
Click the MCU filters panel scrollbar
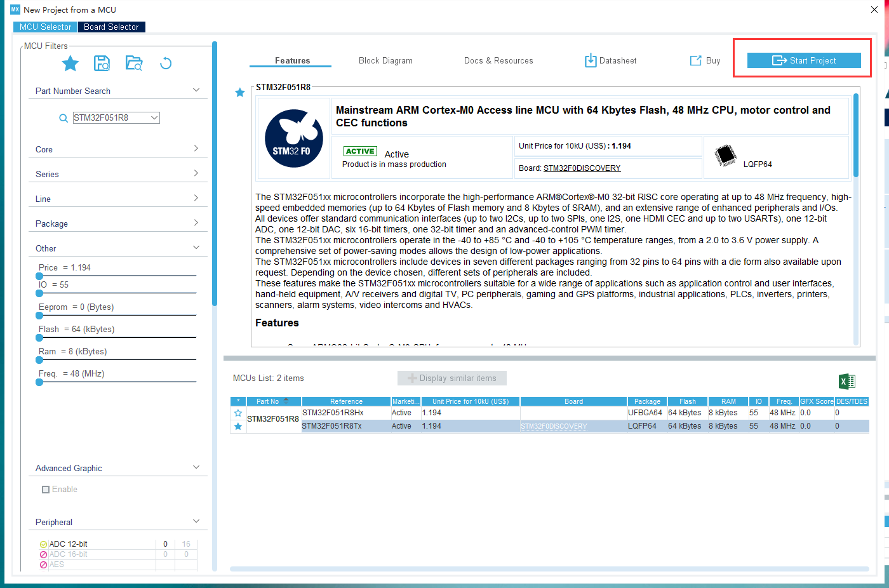(x=215, y=173)
